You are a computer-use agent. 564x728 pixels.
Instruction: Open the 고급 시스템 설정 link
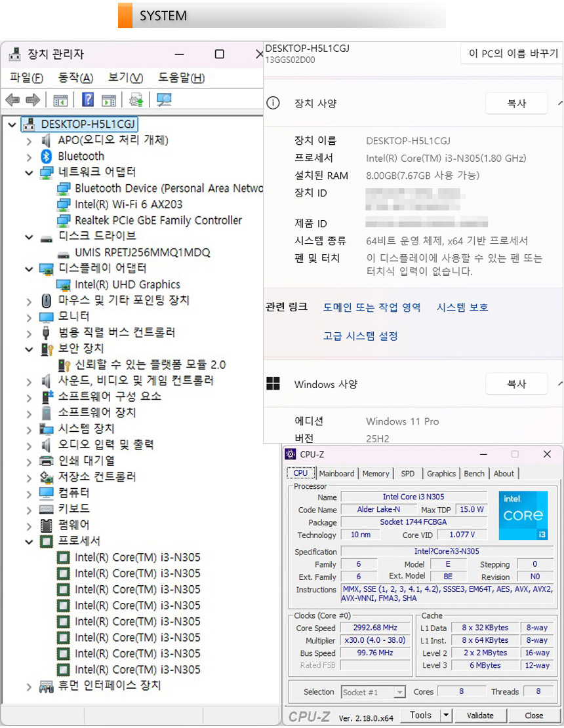click(x=360, y=336)
